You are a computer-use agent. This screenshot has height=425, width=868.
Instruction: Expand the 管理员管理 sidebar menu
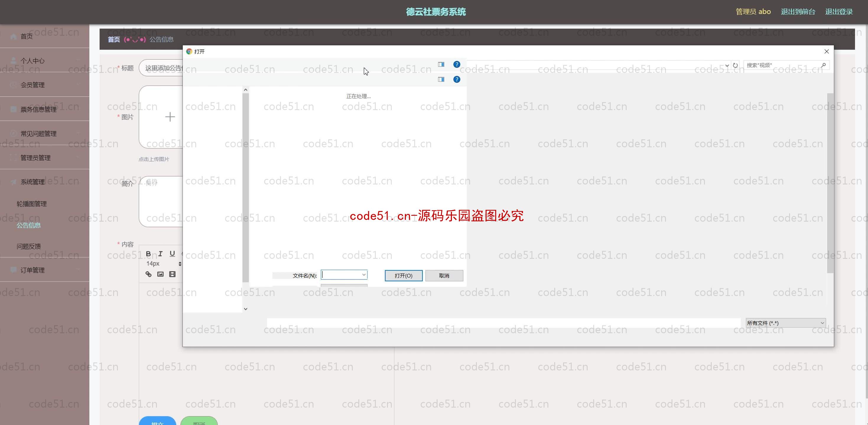pos(45,158)
